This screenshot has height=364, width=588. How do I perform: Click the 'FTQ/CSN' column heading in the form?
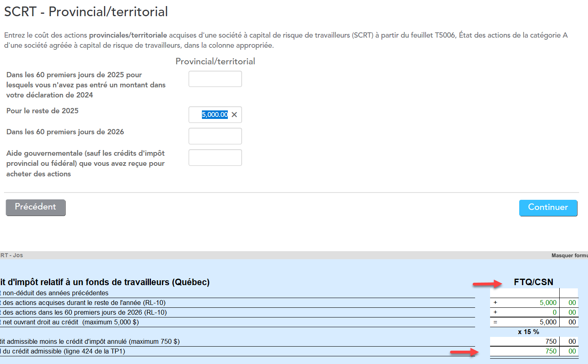[x=533, y=282]
